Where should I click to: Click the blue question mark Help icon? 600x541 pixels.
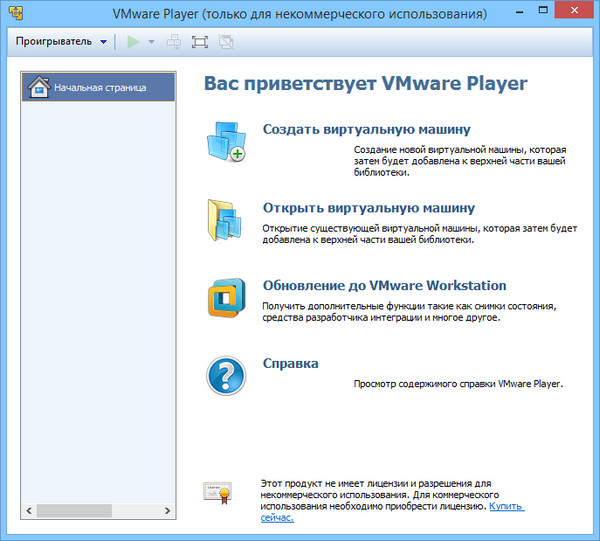[225, 375]
